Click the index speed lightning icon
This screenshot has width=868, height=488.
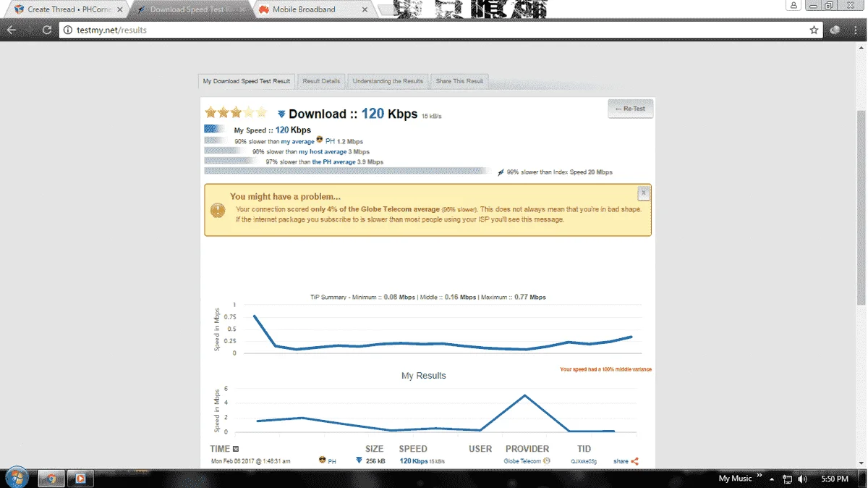(501, 172)
